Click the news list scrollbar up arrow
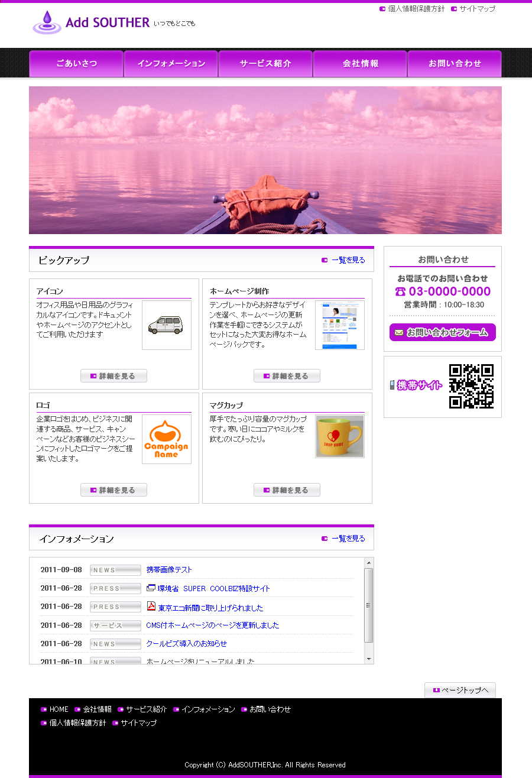 (369, 563)
